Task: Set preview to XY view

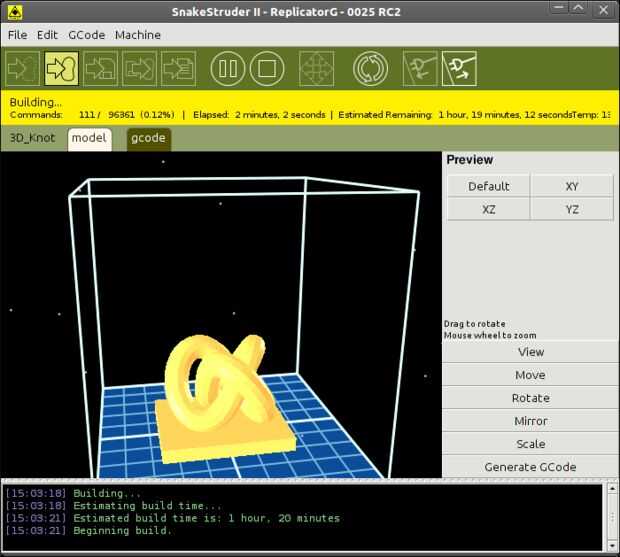Action: click(x=572, y=186)
